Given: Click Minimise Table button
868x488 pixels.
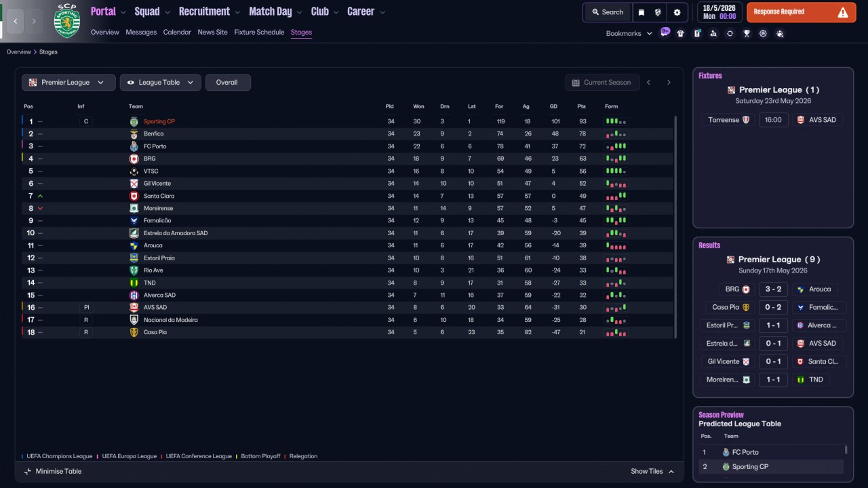Looking at the screenshot, I should (x=52, y=471).
